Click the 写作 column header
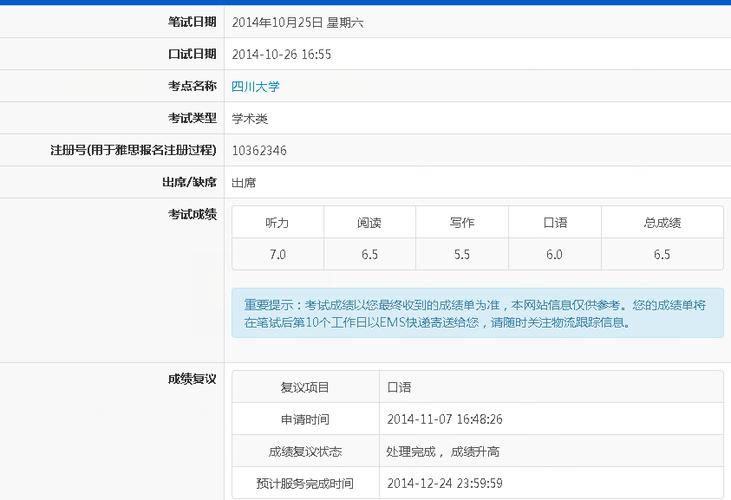Image resolution: width=731 pixels, height=500 pixels. click(x=462, y=223)
